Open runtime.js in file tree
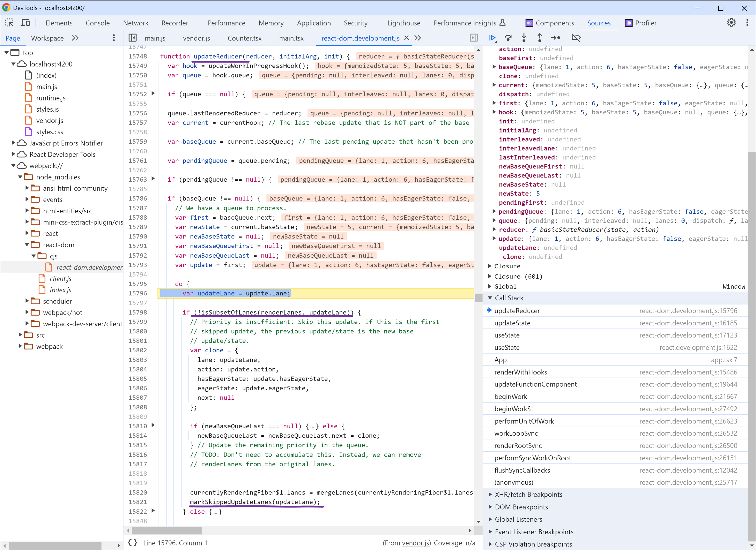This screenshot has width=756, height=550. pyautogui.click(x=51, y=98)
